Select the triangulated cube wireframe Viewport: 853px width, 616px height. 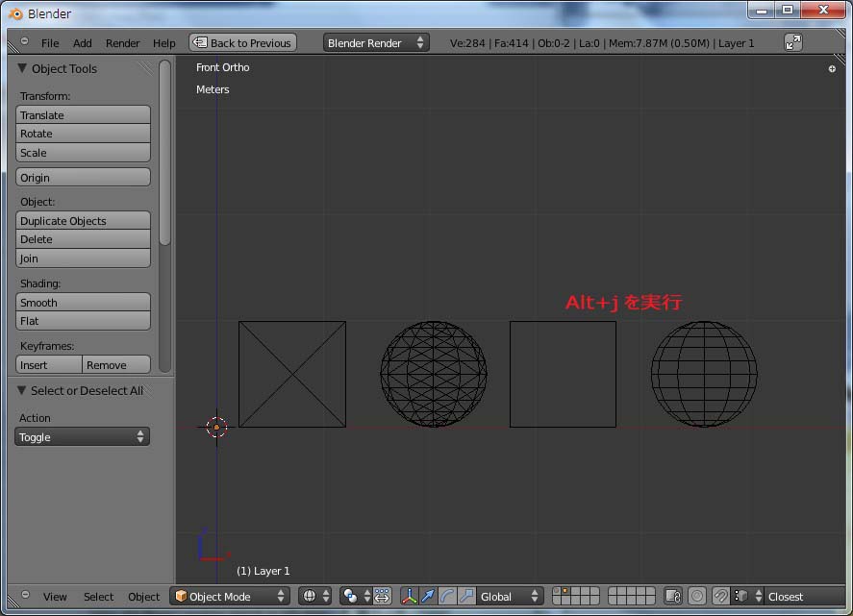[x=292, y=374]
